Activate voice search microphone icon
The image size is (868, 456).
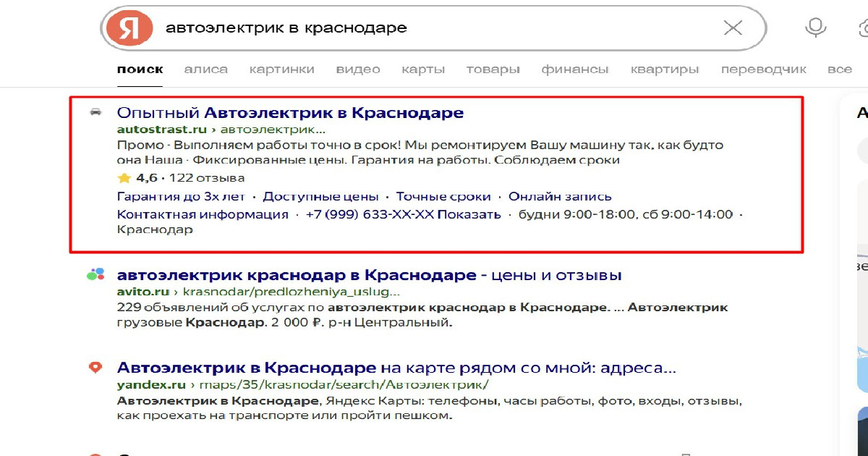point(815,28)
